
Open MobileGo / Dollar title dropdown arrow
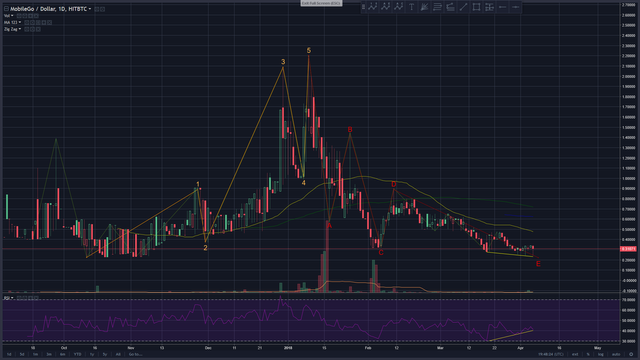pyautogui.click(x=90, y=9)
